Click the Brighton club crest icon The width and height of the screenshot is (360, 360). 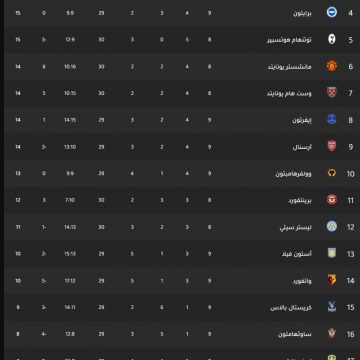(x=332, y=12)
